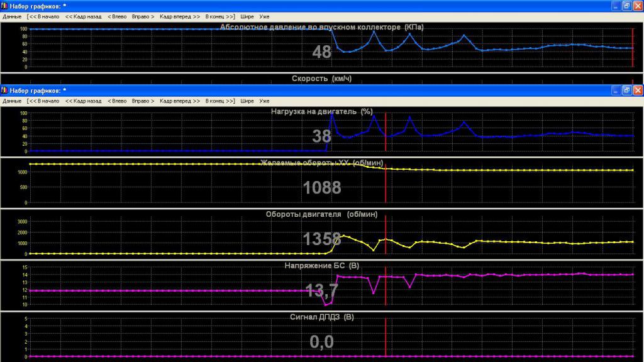The image size is (644, 362).
Task: Open the Данные menu in the lower window
Action: (x=12, y=101)
